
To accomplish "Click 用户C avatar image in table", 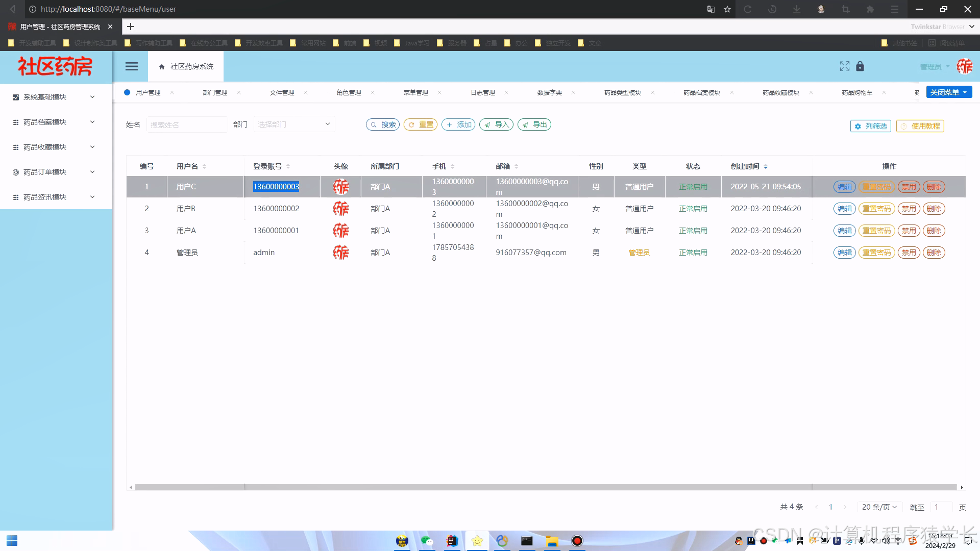I will (x=340, y=187).
